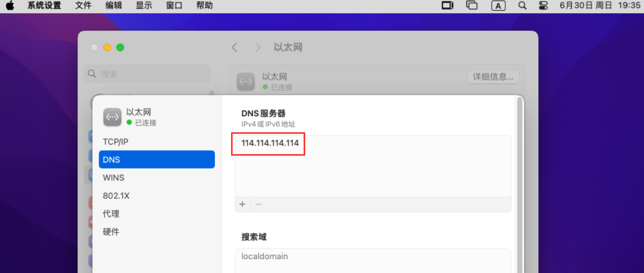Image resolution: width=644 pixels, height=273 pixels.
Task: Open the 显示 menu
Action: point(144,6)
